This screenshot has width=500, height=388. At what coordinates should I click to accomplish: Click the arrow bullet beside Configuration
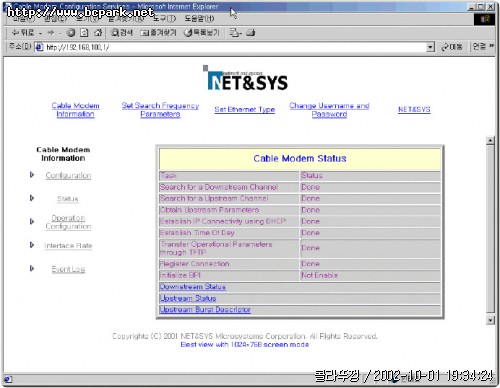click(x=32, y=175)
